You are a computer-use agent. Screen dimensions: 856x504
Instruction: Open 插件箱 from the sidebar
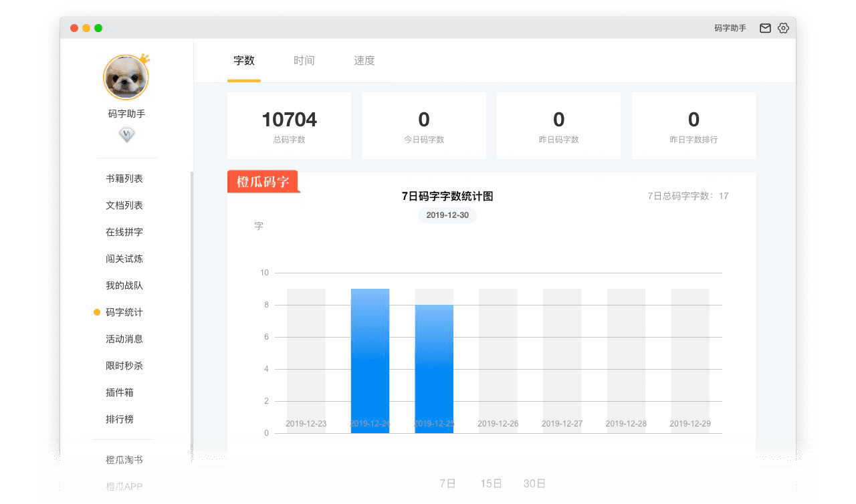click(118, 392)
